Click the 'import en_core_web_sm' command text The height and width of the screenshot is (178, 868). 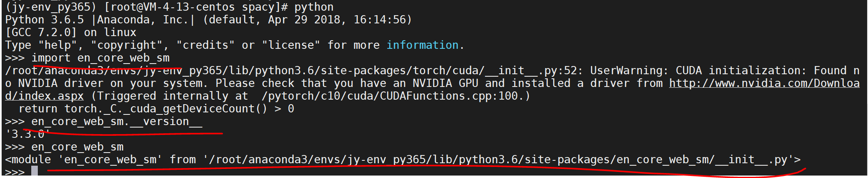click(x=100, y=58)
